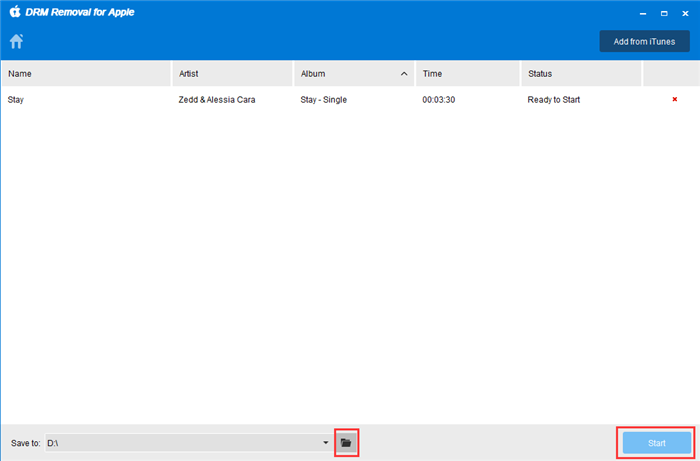The height and width of the screenshot is (461, 700).
Task: Click the Apple logo in title bar
Action: [15, 14]
